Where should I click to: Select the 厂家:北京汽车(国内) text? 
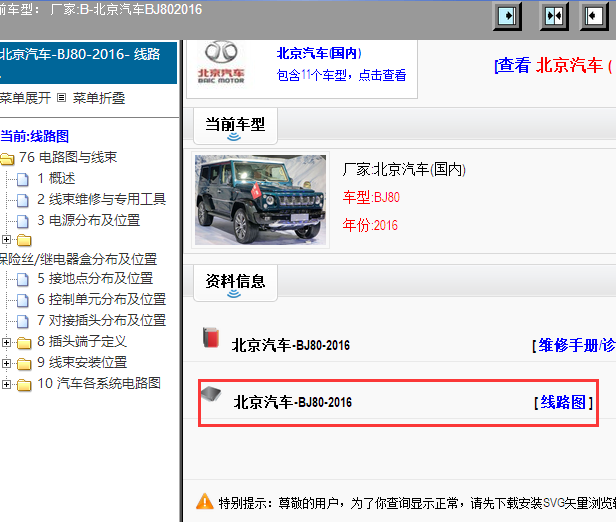pos(404,169)
